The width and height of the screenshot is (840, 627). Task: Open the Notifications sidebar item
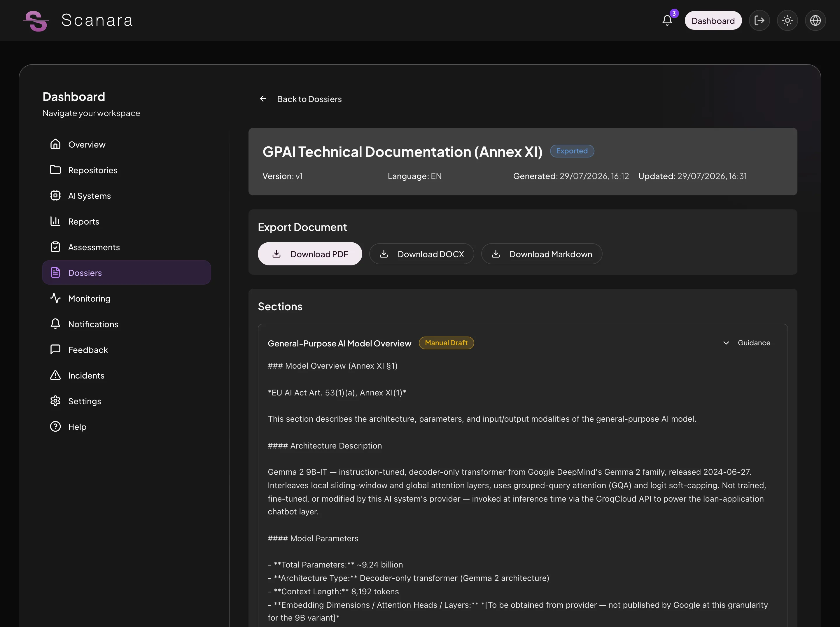tap(126, 324)
